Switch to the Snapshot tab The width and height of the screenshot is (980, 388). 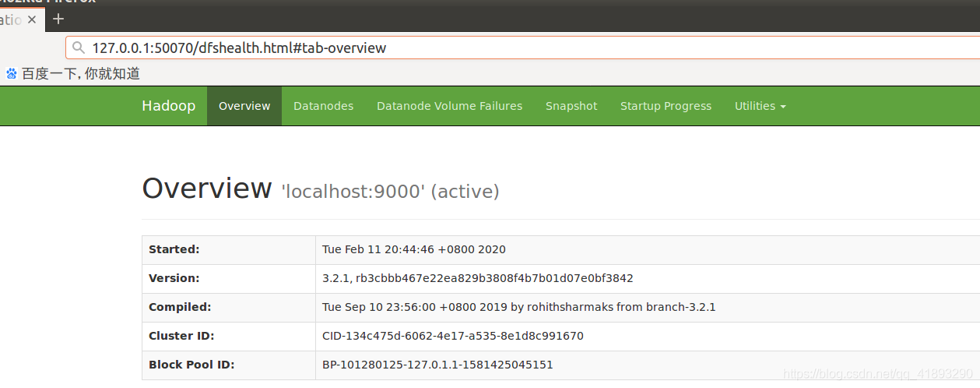point(571,106)
